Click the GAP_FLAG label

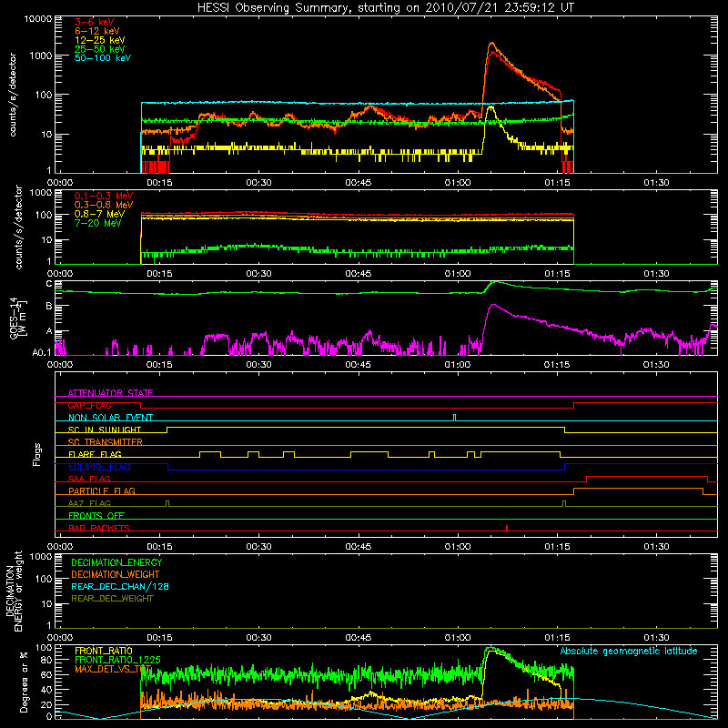click(x=89, y=405)
